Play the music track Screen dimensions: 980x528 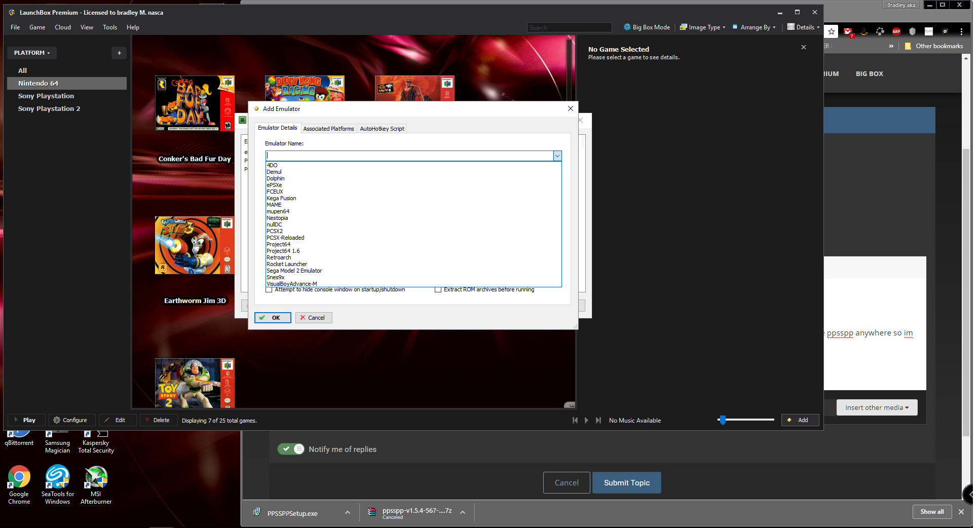pyautogui.click(x=586, y=420)
